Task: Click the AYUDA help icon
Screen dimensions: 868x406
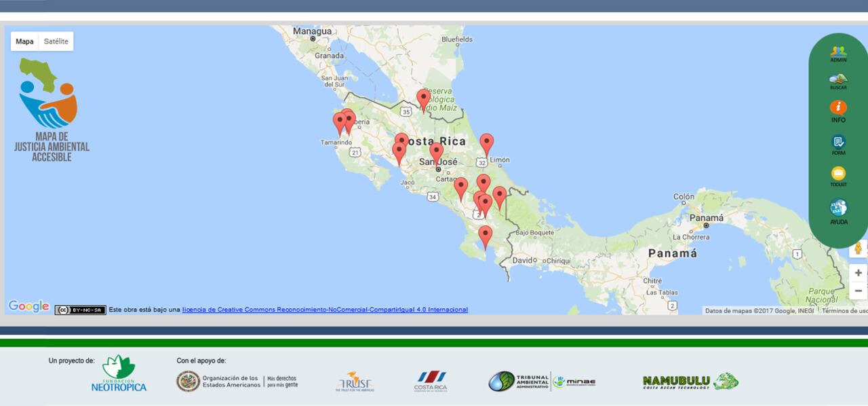Action: (x=838, y=209)
